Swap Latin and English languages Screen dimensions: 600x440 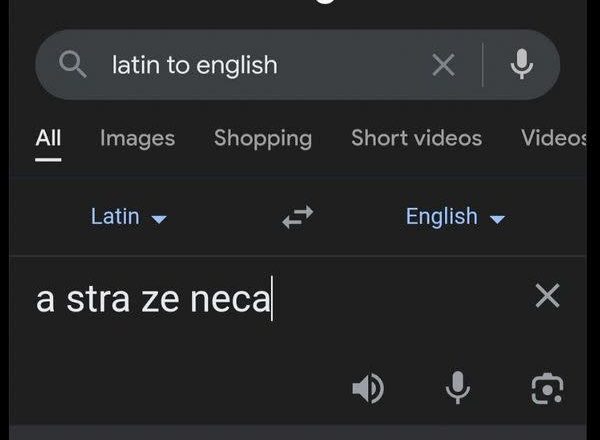(x=298, y=217)
